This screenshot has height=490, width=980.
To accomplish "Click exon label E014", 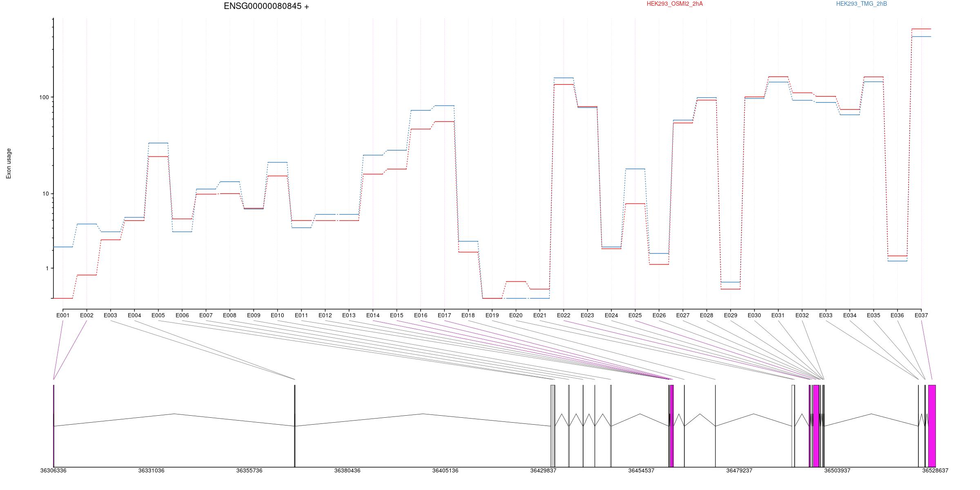I will pos(373,315).
